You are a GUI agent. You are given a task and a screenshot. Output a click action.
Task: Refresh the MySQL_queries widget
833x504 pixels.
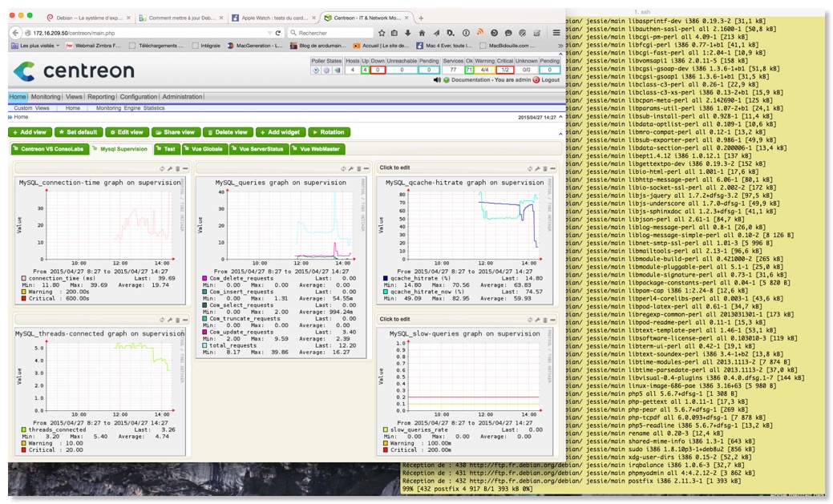point(343,168)
